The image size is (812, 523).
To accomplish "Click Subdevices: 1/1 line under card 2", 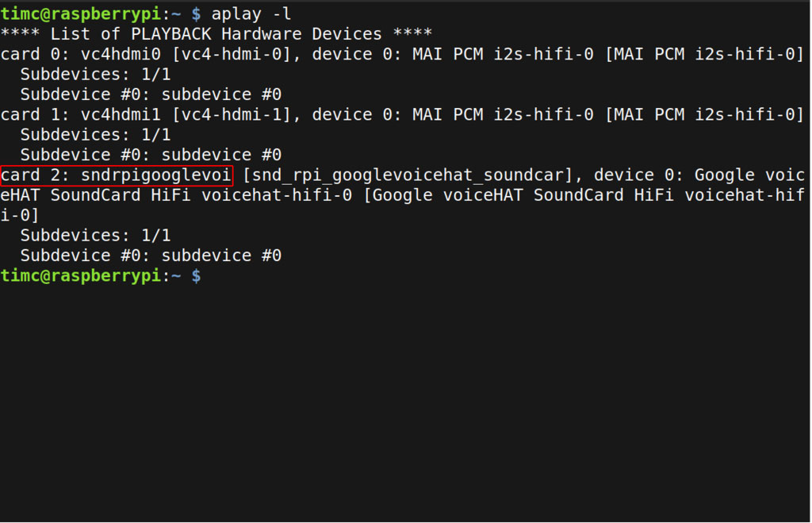I will point(95,235).
